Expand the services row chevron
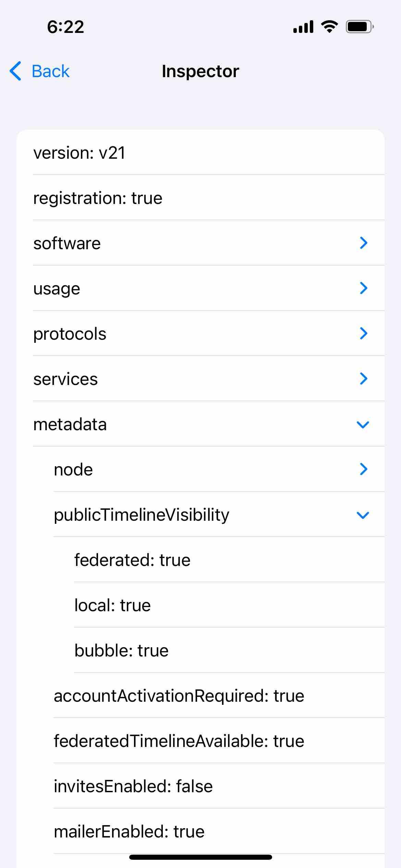 coord(363,379)
